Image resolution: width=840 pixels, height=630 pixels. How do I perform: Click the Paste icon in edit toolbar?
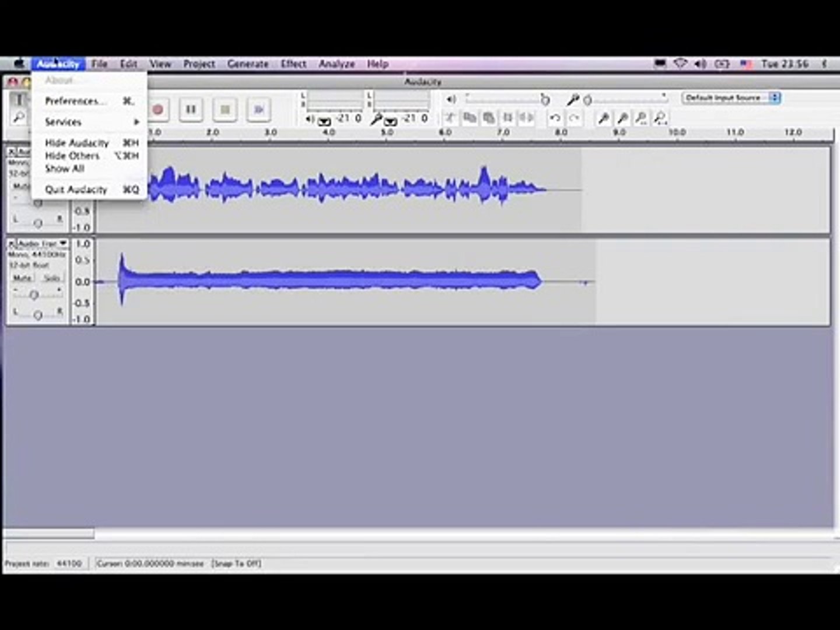tap(489, 118)
